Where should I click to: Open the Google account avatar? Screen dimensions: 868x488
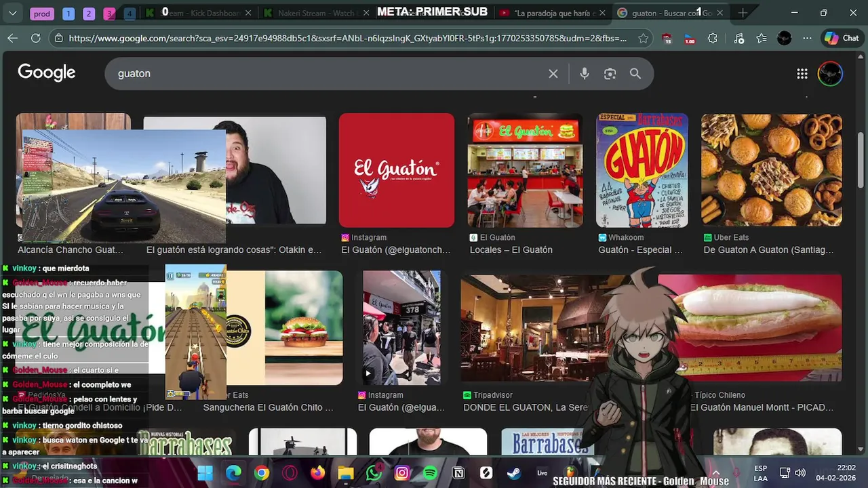pyautogui.click(x=830, y=73)
